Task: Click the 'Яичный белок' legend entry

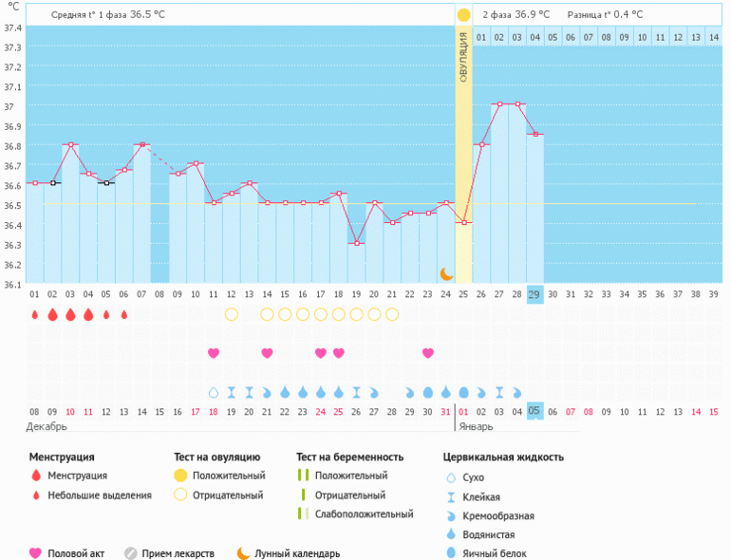Action: (495, 553)
